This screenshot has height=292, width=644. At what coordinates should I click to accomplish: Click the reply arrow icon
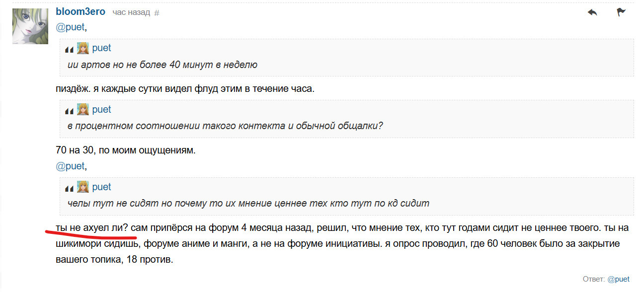(x=592, y=12)
